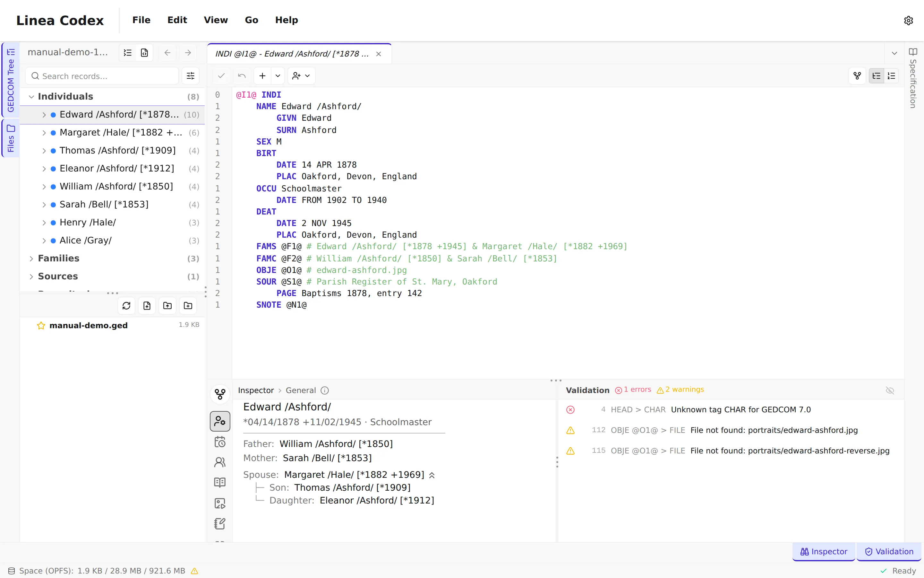Viewport: 924px width, 578px height.
Task: Open inspector relatives people icon
Action: click(x=220, y=462)
